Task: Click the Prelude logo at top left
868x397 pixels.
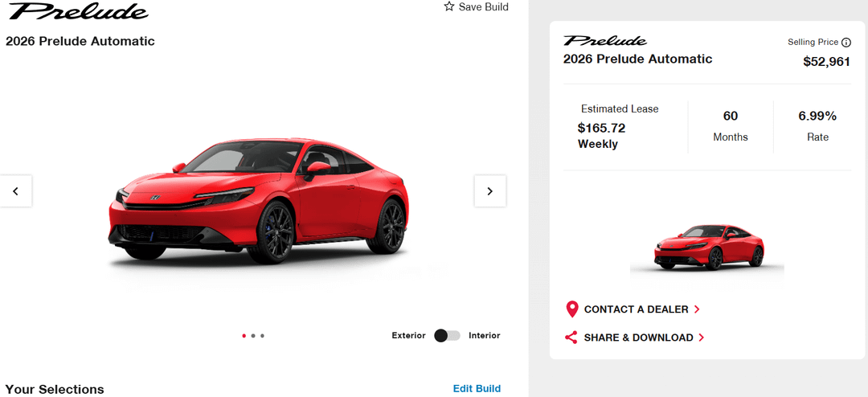Action: coord(78,11)
